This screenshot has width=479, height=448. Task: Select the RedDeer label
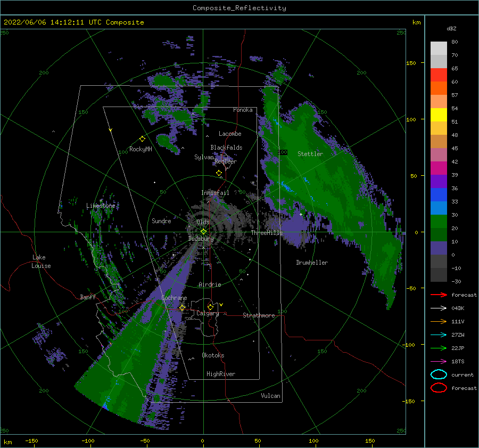pyautogui.click(x=226, y=161)
